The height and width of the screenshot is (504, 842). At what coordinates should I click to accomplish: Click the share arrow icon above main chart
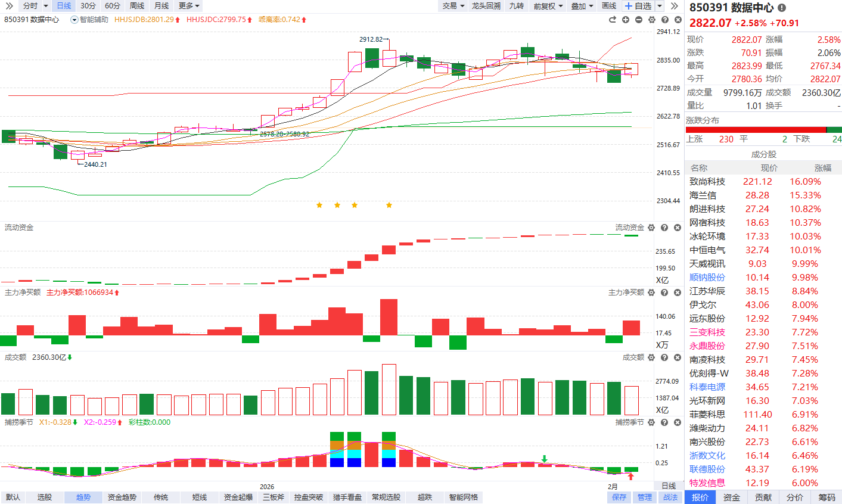point(613,20)
